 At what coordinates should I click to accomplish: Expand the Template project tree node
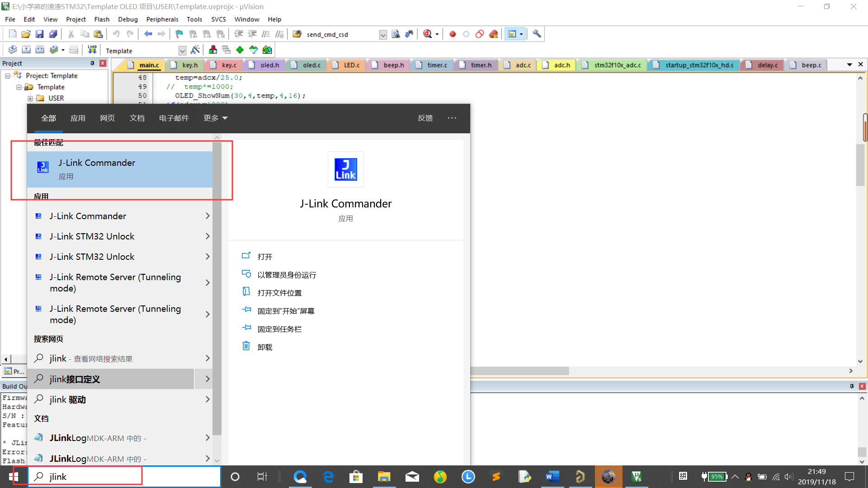coord(18,87)
